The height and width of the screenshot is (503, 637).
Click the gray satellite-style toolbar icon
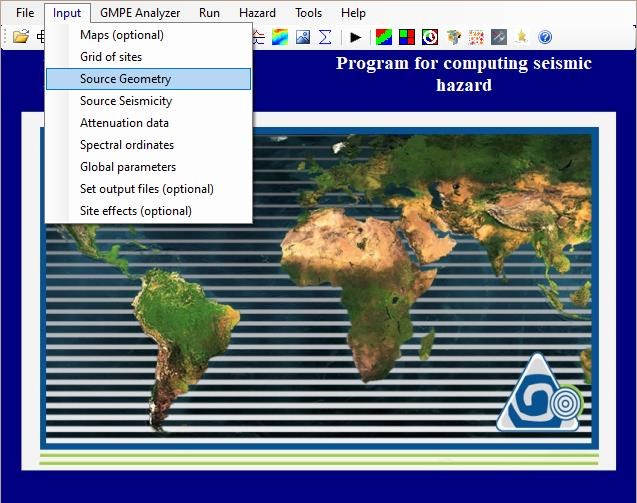coord(499,37)
